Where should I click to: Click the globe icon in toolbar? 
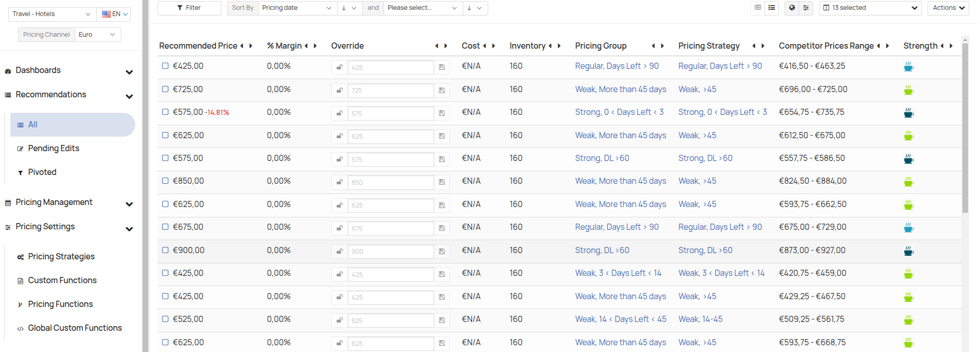(792, 8)
